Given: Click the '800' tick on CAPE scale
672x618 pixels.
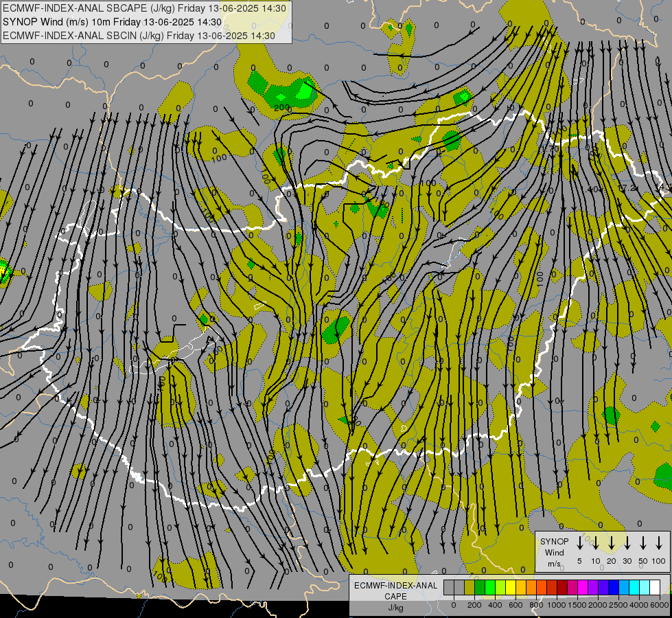Looking at the screenshot, I should 536,605.
